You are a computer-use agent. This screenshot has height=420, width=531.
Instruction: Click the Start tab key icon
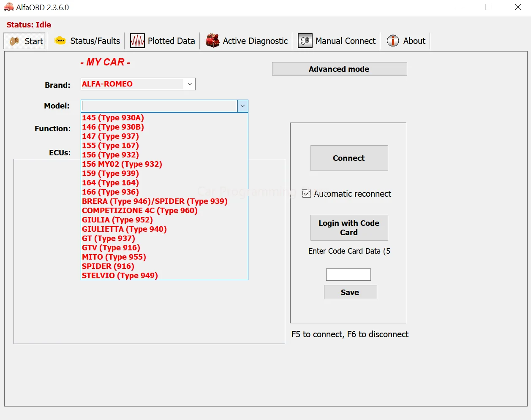point(14,41)
